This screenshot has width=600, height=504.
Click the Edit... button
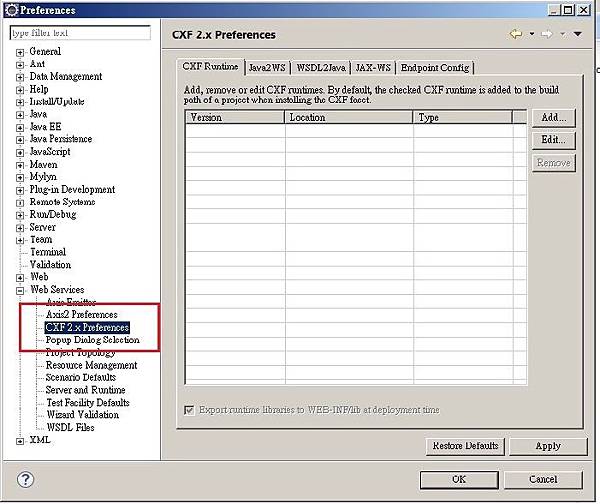(x=553, y=140)
